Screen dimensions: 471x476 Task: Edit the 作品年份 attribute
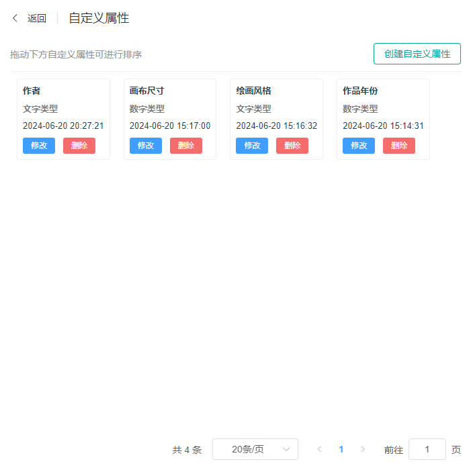tap(359, 146)
